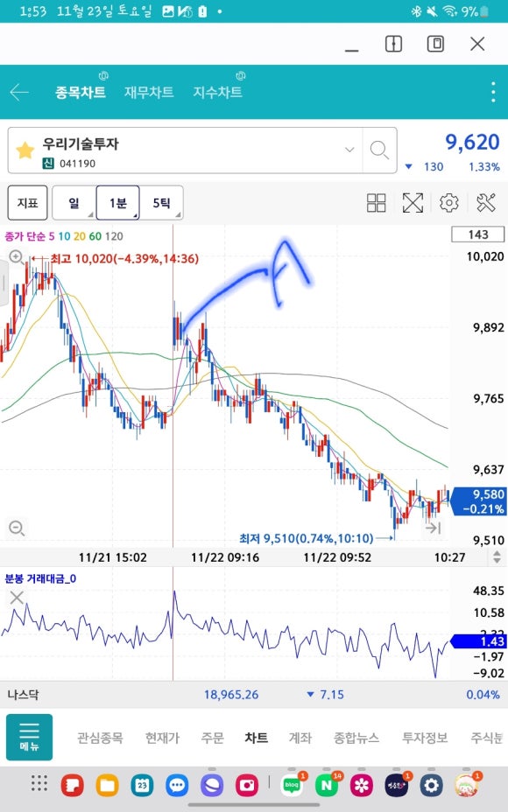
Task: Click the candle count field 143
Action: (x=477, y=234)
